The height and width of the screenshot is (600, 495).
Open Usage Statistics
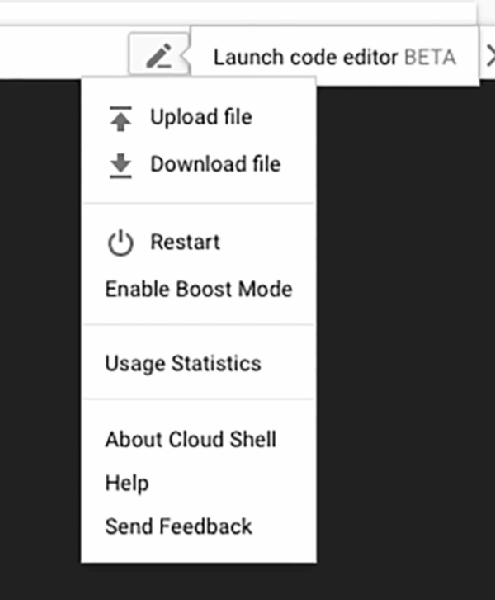click(183, 364)
